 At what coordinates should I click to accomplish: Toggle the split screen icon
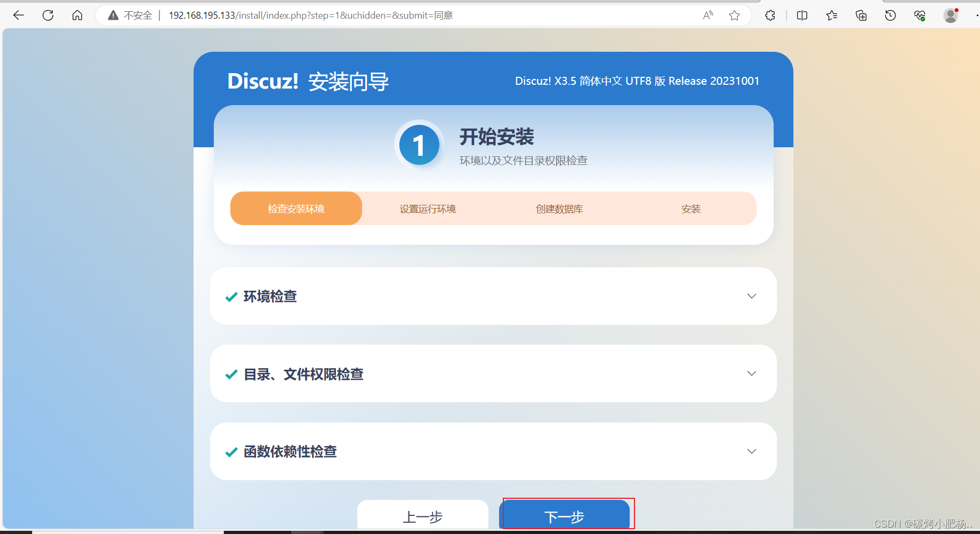pos(802,15)
